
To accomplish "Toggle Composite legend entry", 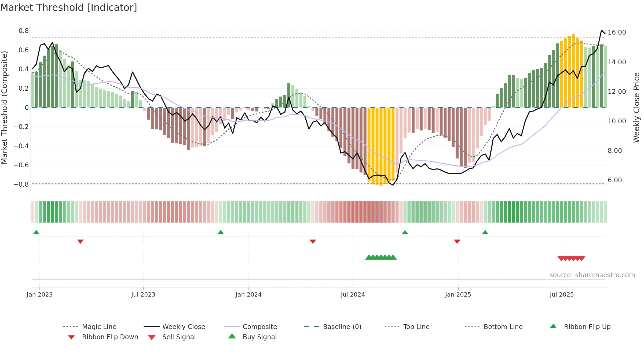I will tap(250, 327).
